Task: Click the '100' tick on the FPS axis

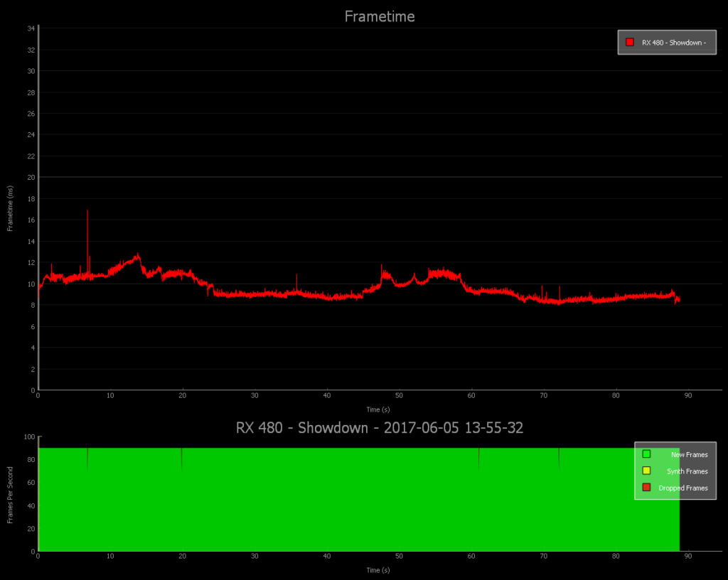Action: 29,437
